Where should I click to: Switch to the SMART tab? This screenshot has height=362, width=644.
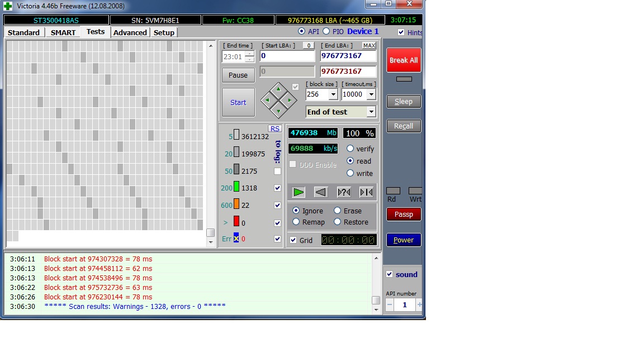[63, 32]
